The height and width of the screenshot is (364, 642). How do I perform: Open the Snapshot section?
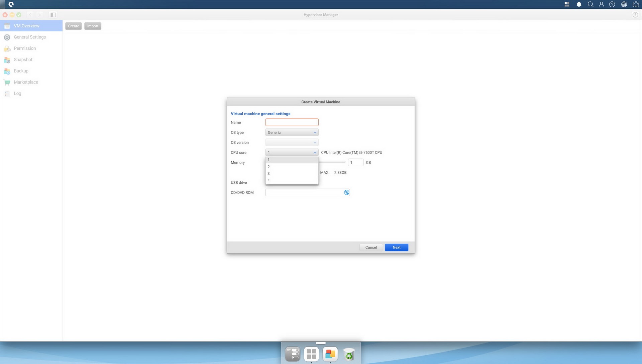tap(31, 60)
